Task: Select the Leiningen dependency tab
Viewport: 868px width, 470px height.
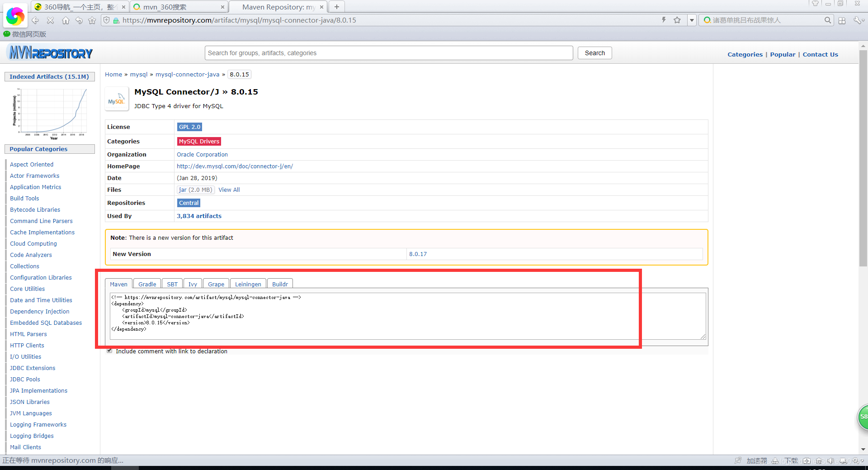Action: pos(248,284)
